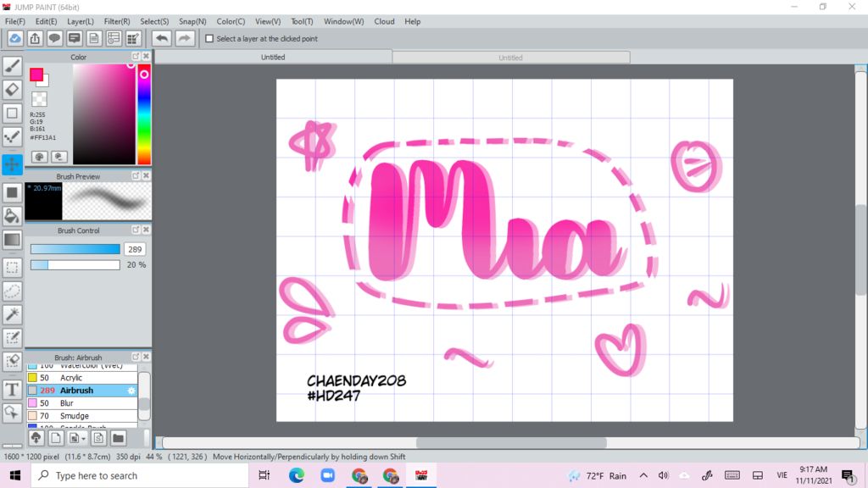Select the Fill rectangle tool
This screenshot has width=868, height=488.
(12, 192)
